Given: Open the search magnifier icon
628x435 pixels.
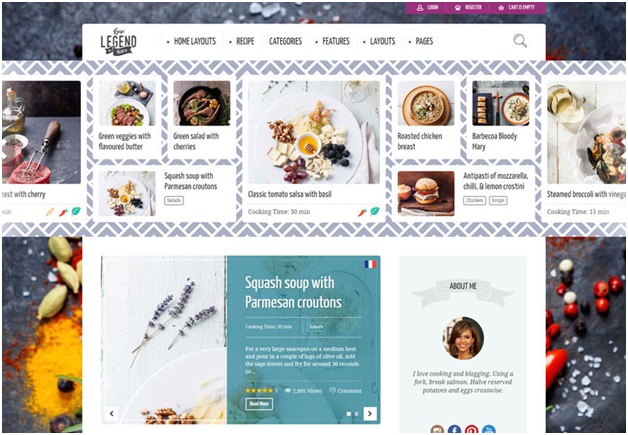Looking at the screenshot, I should point(520,41).
